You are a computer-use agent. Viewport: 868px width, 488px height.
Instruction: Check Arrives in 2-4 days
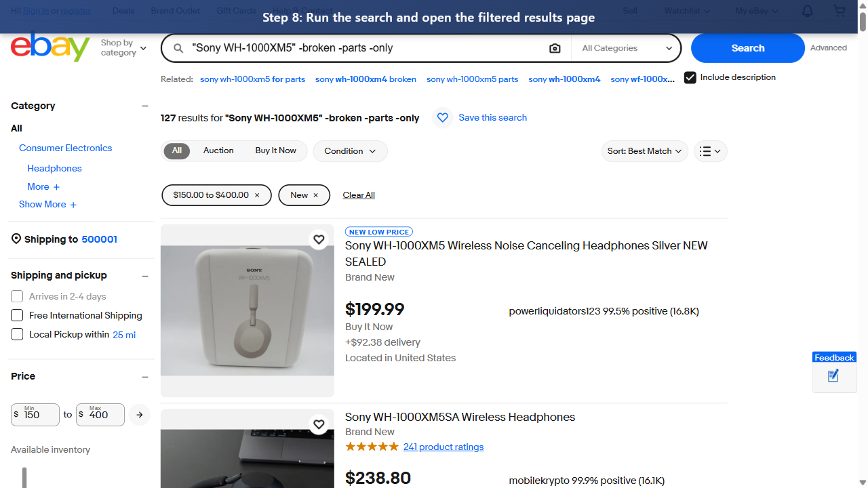16,296
